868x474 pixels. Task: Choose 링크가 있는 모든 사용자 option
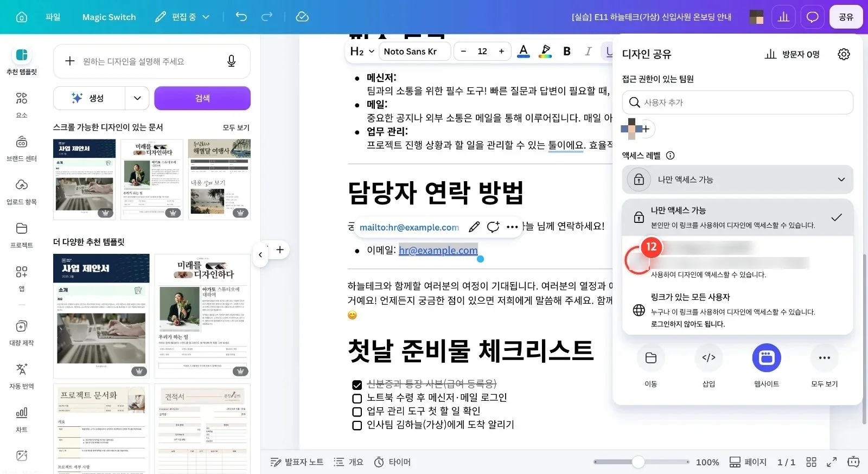(737, 310)
